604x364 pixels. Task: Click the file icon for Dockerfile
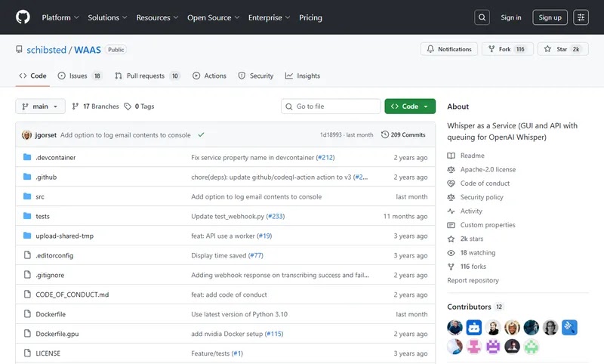point(27,314)
